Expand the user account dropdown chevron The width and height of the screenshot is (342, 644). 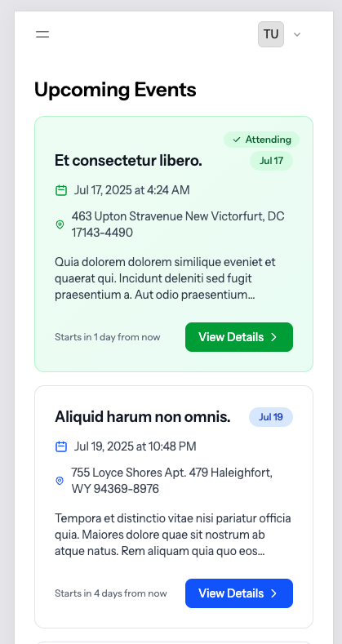pyautogui.click(x=297, y=34)
